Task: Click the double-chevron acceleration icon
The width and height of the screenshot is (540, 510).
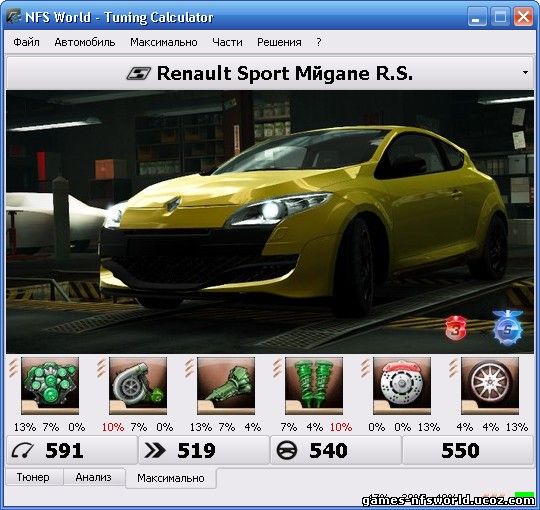Action: point(155,450)
